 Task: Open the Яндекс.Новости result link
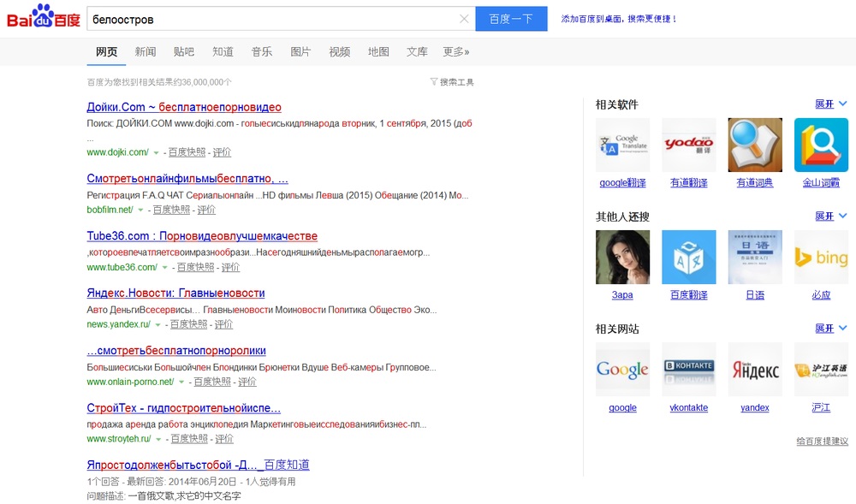(175, 294)
